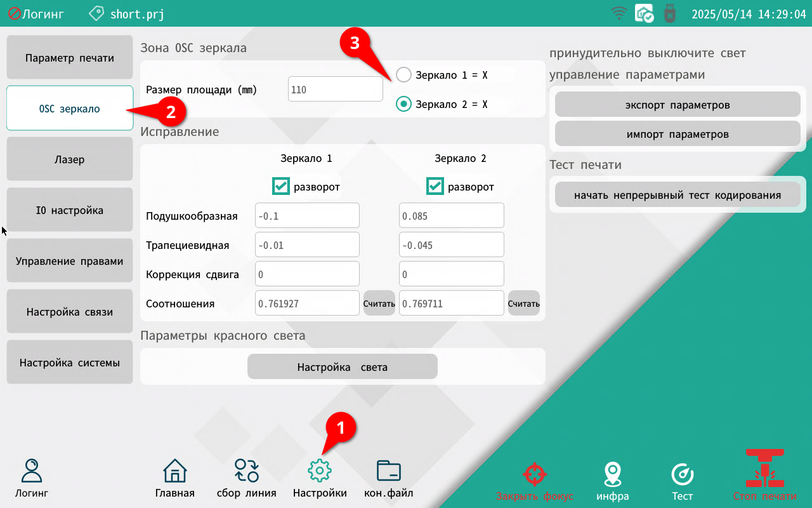This screenshot has height=508, width=812.
Task: Select the Зеркало 1 = X radio button
Action: coord(404,75)
